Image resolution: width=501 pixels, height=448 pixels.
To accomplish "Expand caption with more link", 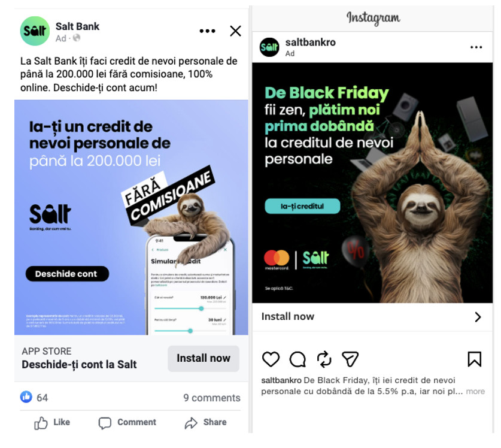I will [x=475, y=391].
